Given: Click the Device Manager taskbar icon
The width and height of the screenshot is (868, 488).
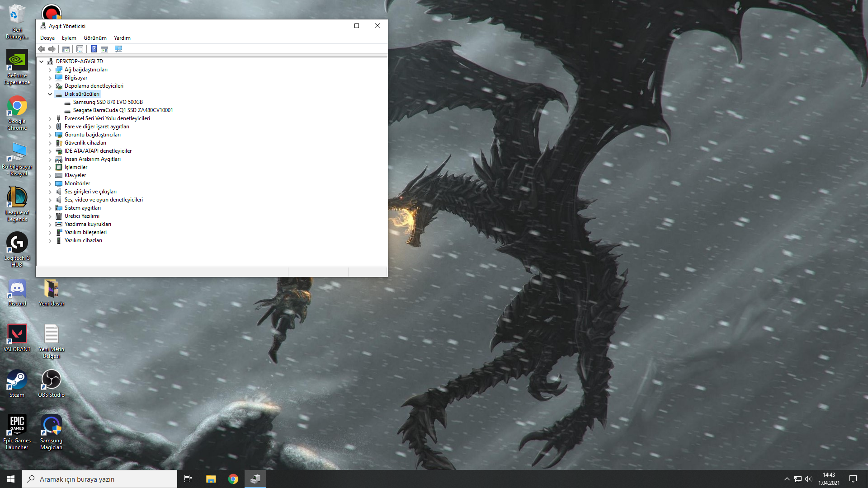Looking at the screenshot, I should pyautogui.click(x=255, y=479).
